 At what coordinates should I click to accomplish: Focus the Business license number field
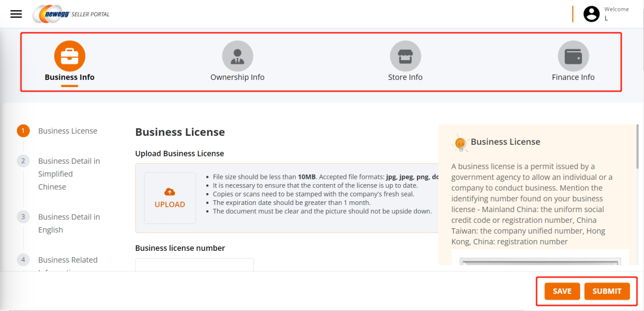(194, 265)
